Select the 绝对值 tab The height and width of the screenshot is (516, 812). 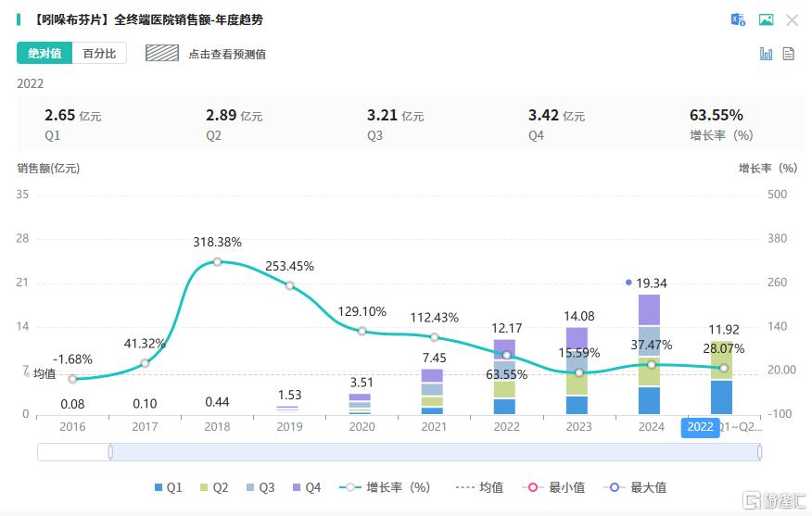pos(44,54)
